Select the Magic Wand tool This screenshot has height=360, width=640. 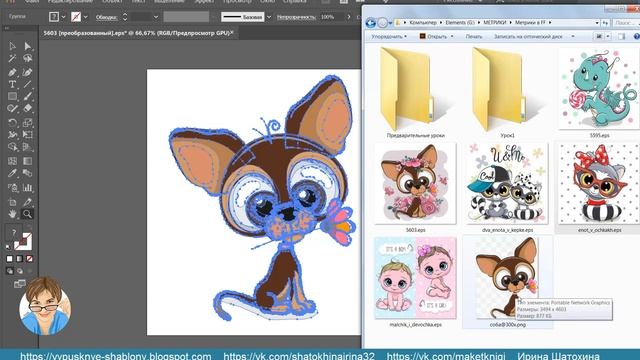[12, 58]
